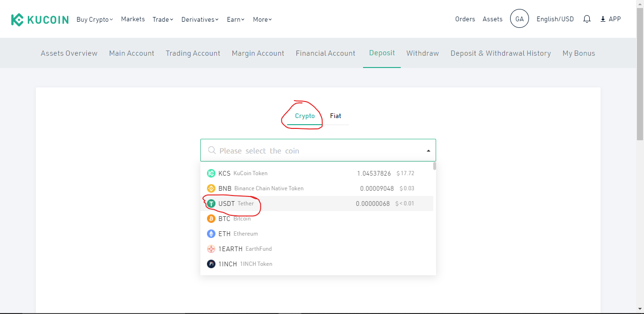Click the KCS balance 1.04537826

click(x=374, y=173)
